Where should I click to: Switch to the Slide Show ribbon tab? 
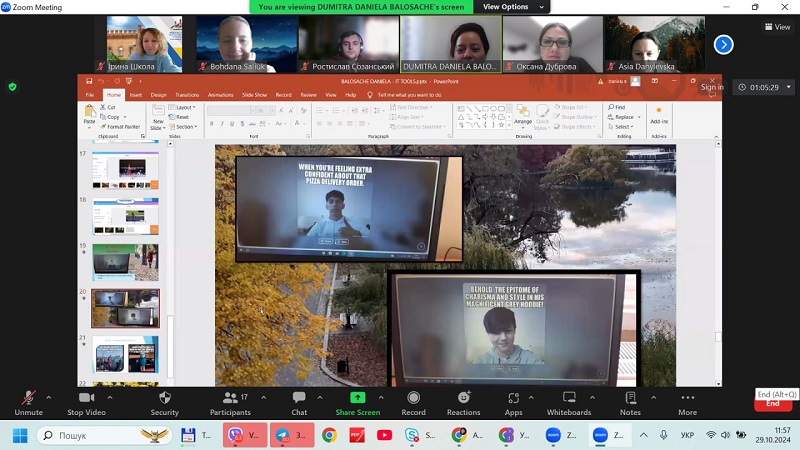[x=254, y=95]
